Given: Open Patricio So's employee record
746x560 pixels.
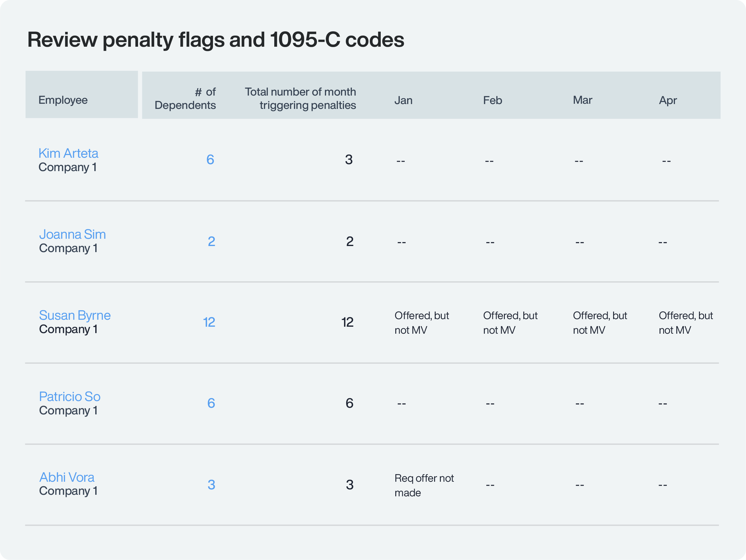Looking at the screenshot, I should point(69,396).
